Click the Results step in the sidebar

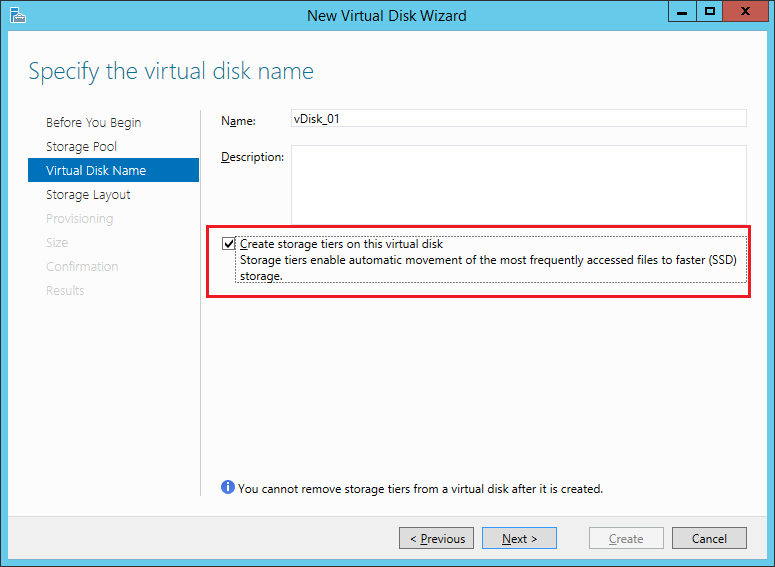click(65, 290)
